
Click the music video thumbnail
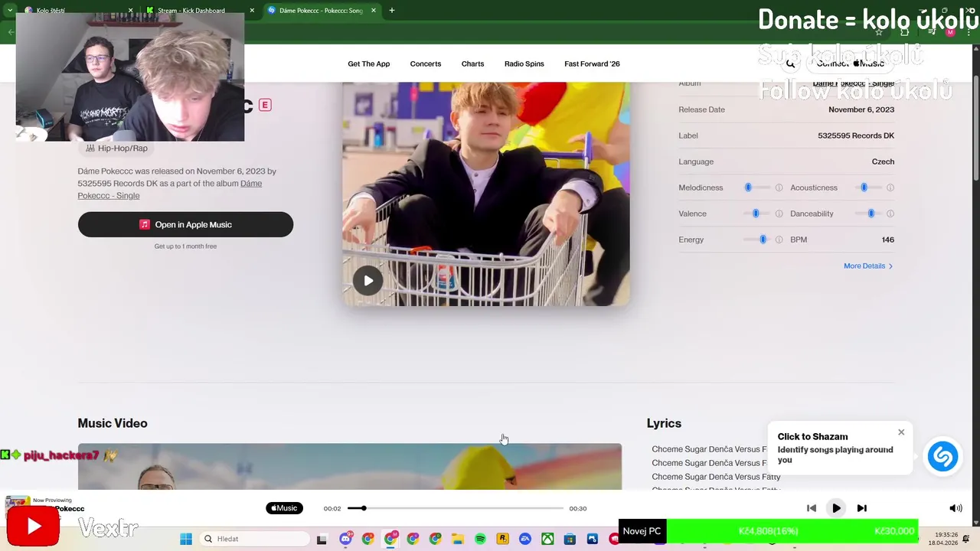349,466
